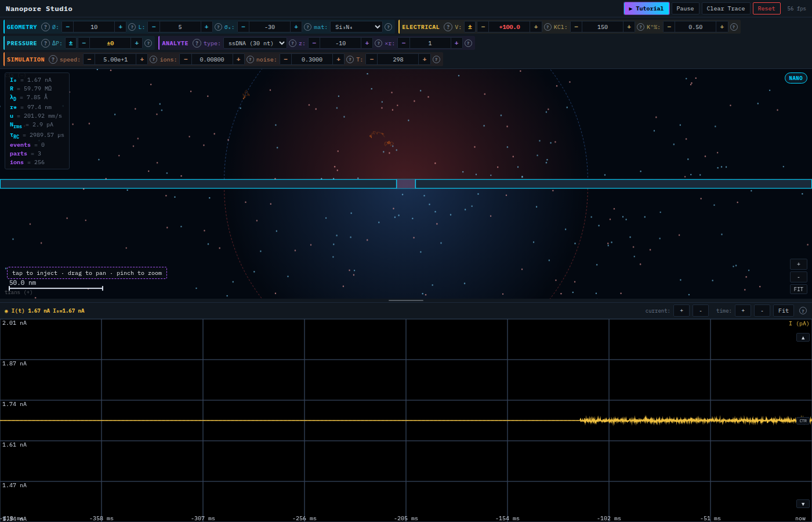Decrease analyte charge z with minus
The image size is (812, 522).
[x=314, y=43]
